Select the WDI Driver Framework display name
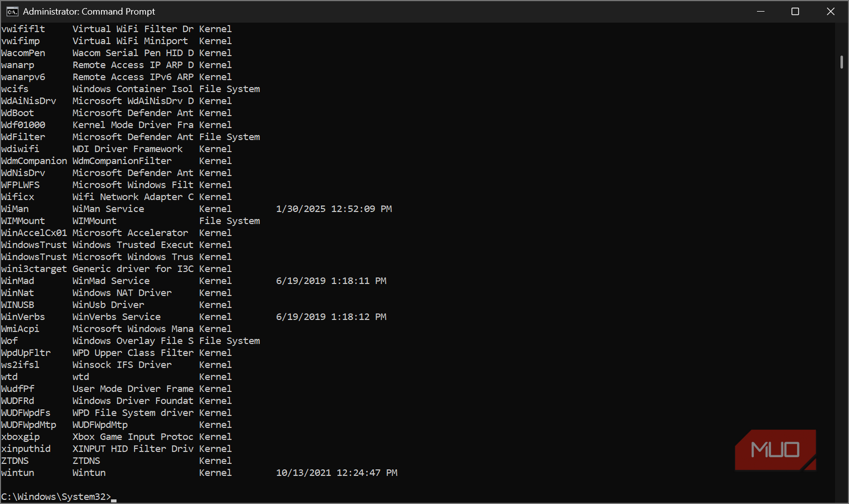 128,149
